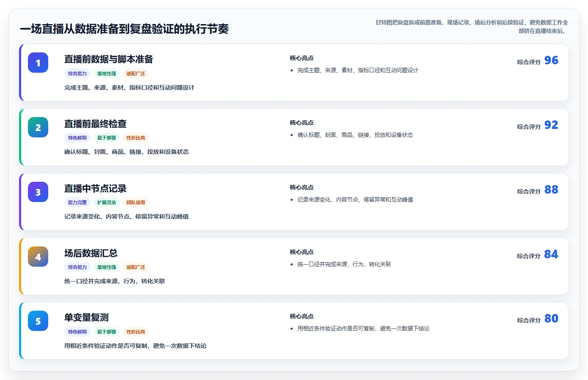Click the bullet 记录来源变化、内容节点、停留异常和互动峰值
588x380 pixels.
[355, 200]
